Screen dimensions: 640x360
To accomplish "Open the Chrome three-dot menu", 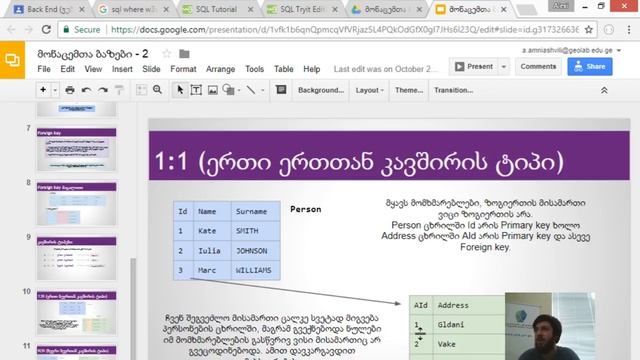I will (629, 29).
